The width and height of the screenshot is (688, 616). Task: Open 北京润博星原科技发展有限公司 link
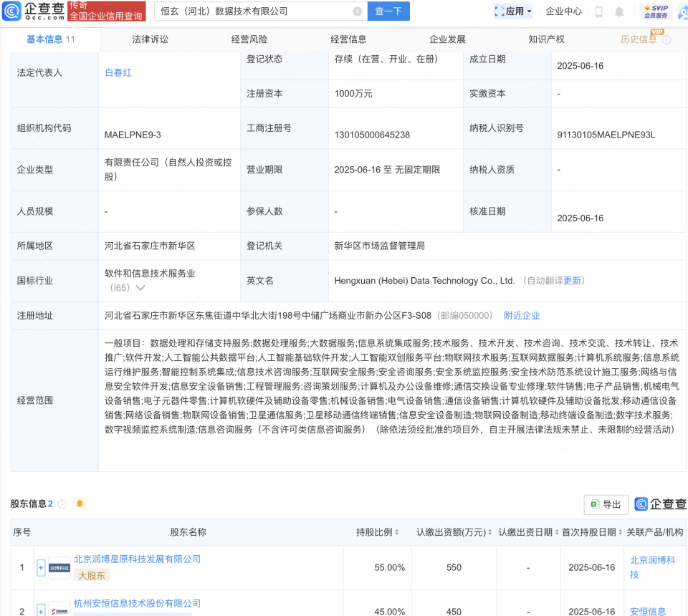click(x=137, y=559)
